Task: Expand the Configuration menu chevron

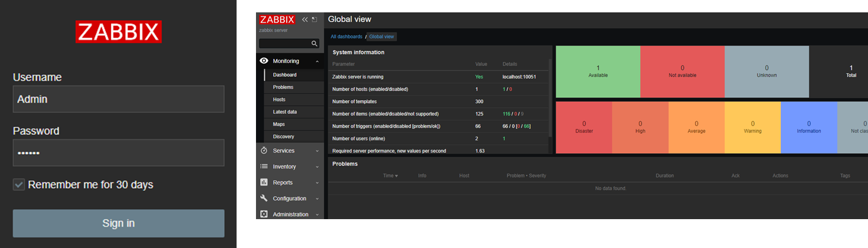Action: click(x=317, y=199)
